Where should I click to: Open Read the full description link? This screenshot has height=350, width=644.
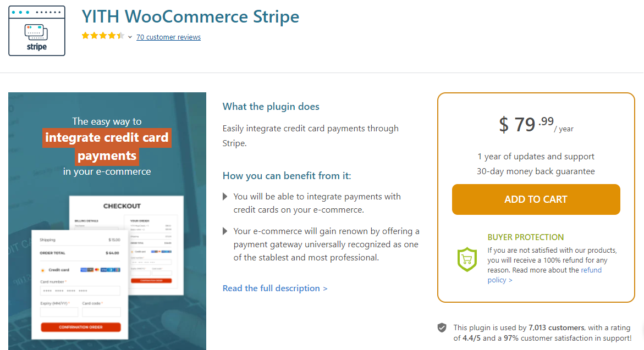(x=275, y=288)
